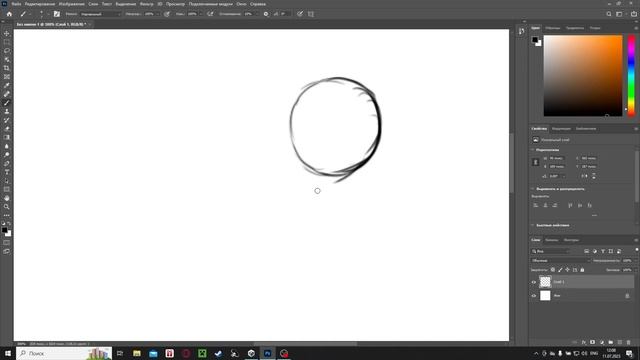Screen dimensions: 640x360
Task: Add a layer style with fx button
Action: pyautogui.click(x=584, y=342)
